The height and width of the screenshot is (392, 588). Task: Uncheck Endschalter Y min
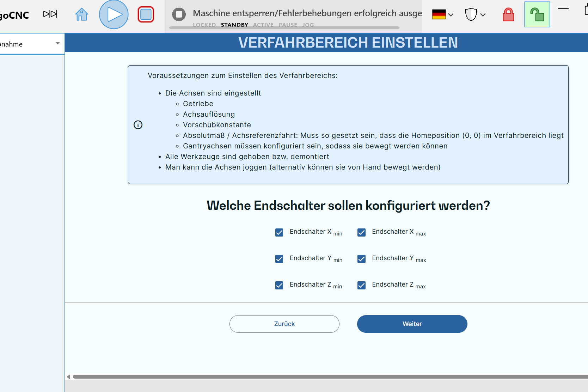tap(279, 259)
